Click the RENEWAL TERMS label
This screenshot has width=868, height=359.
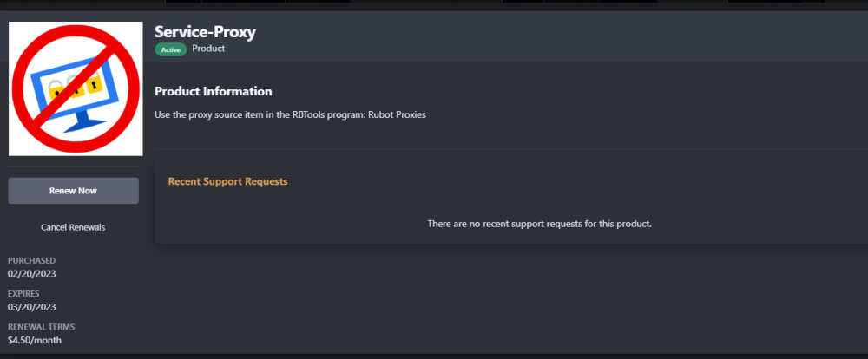pyautogui.click(x=41, y=327)
